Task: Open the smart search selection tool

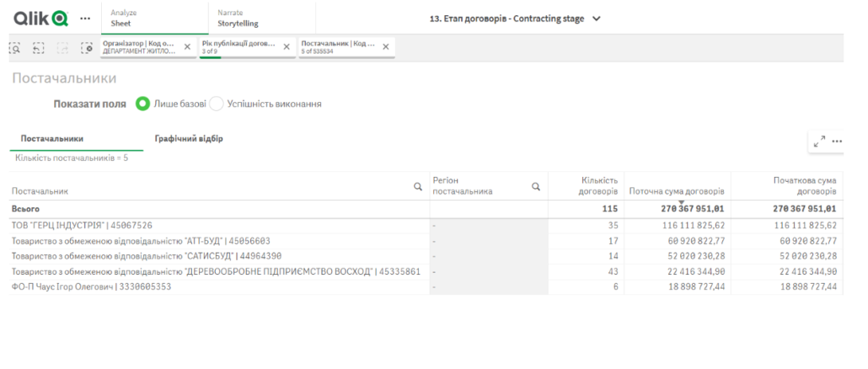Action: pos(16,48)
